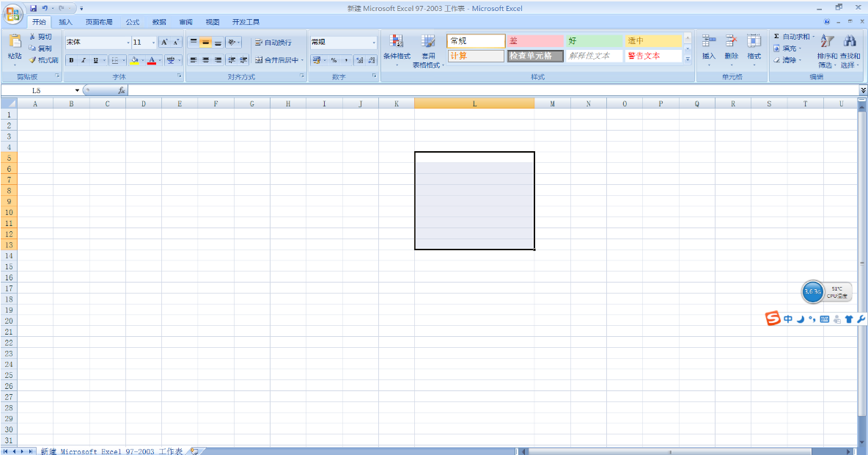Expand the cell styles gallery more arrow
Screen dimensions: 868x455
pyautogui.click(x=688, y=59)
